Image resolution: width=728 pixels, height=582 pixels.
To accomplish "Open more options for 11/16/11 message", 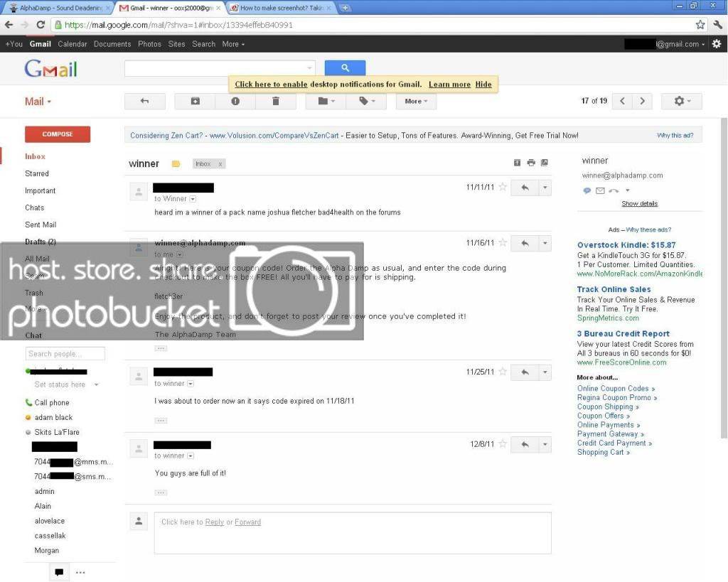I will pos(545,243).
